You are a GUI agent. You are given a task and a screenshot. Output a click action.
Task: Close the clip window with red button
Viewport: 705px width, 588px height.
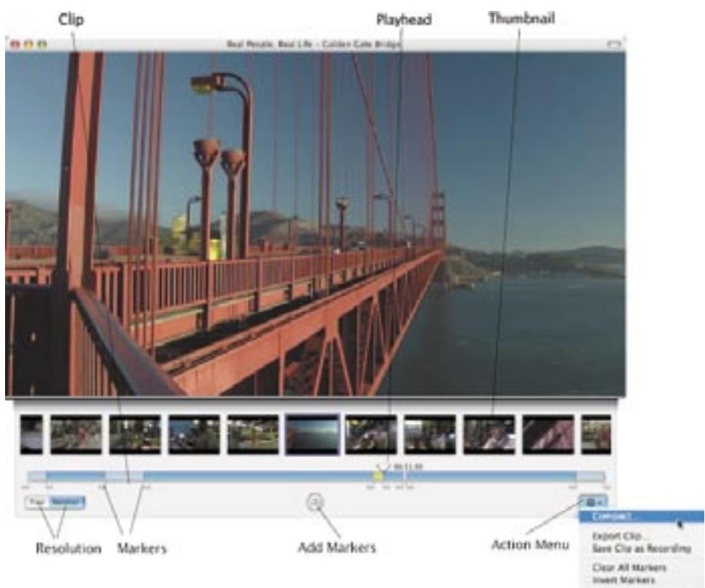[15, 44]
